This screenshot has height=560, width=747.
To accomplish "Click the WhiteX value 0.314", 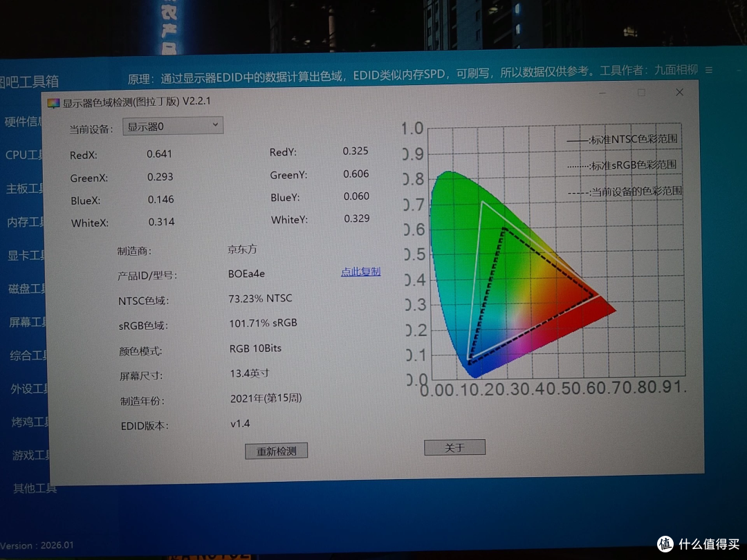I will (x=161, y=222).
